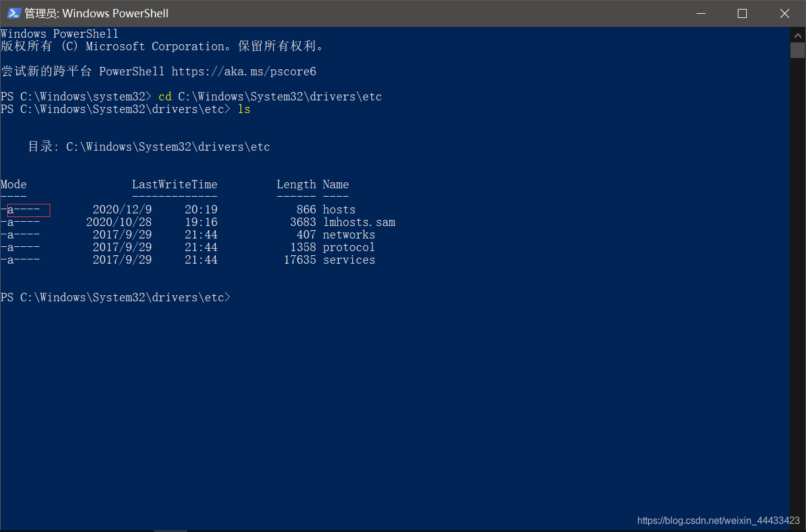Click the aka.ms/pscore6 URL text

point(244,72)
